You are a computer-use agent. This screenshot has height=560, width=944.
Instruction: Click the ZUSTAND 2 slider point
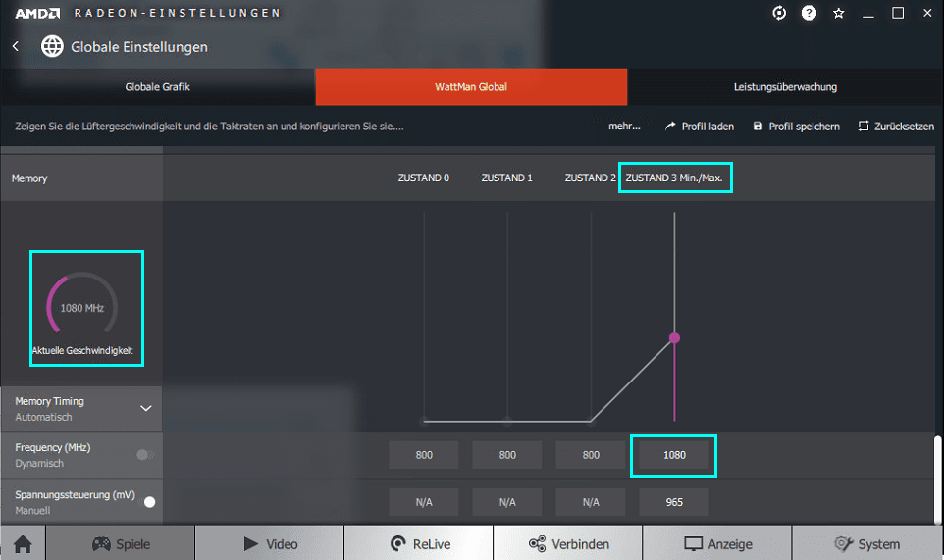pyautogui.click(x=591, y=421)
